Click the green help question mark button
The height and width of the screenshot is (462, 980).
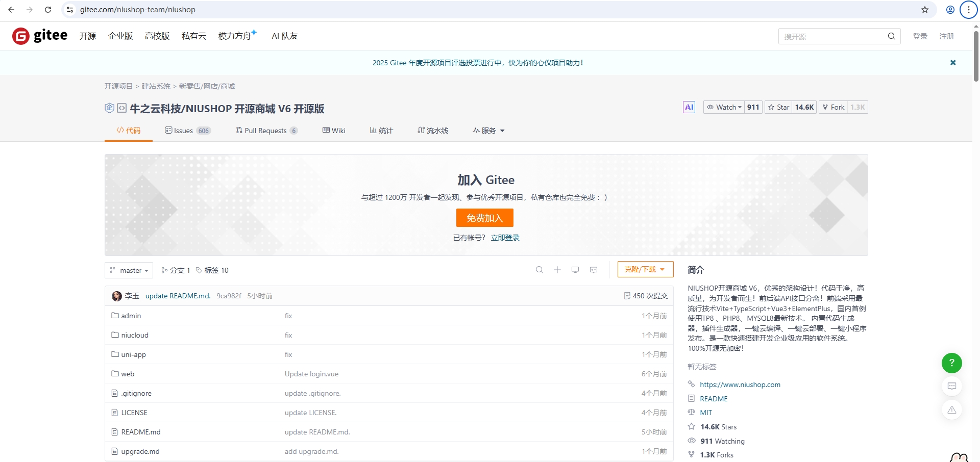[x=951, y=363]
